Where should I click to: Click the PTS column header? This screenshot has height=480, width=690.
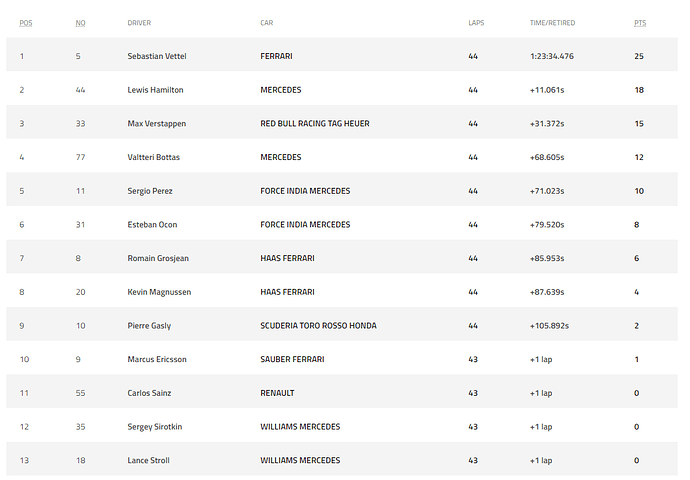(640, 22)
